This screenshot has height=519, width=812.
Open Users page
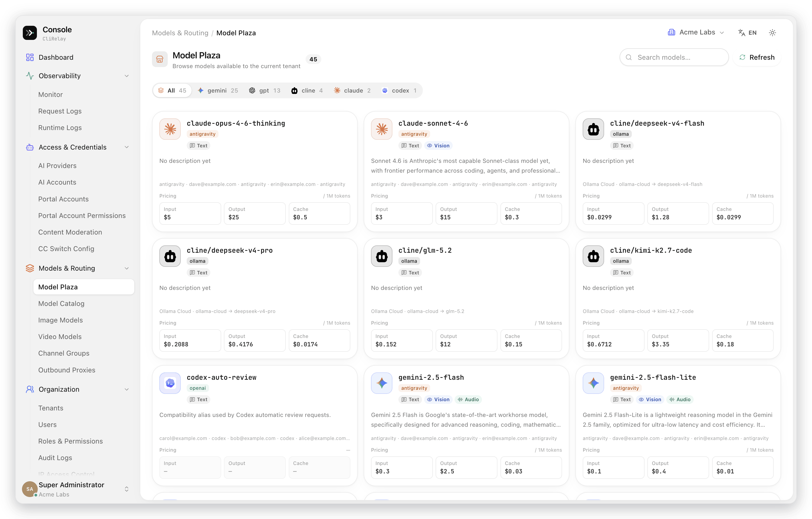click(47, 425)
